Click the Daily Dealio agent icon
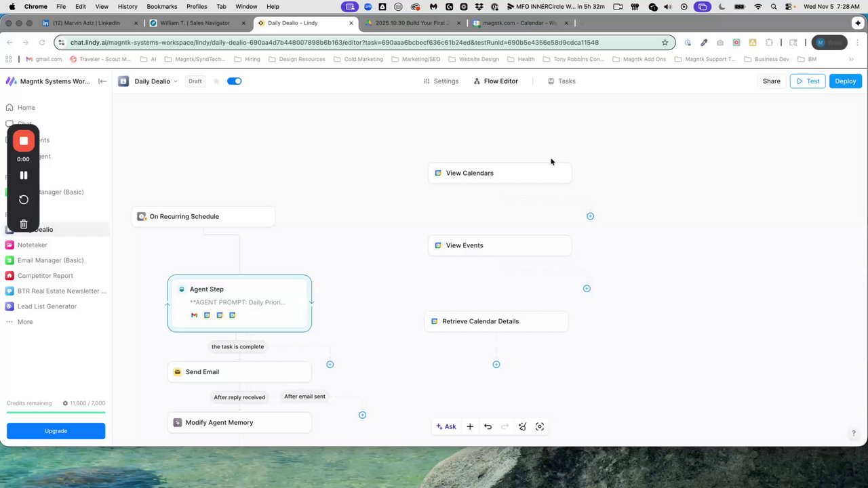Viewport: 868px width, 488px height. 123,81
